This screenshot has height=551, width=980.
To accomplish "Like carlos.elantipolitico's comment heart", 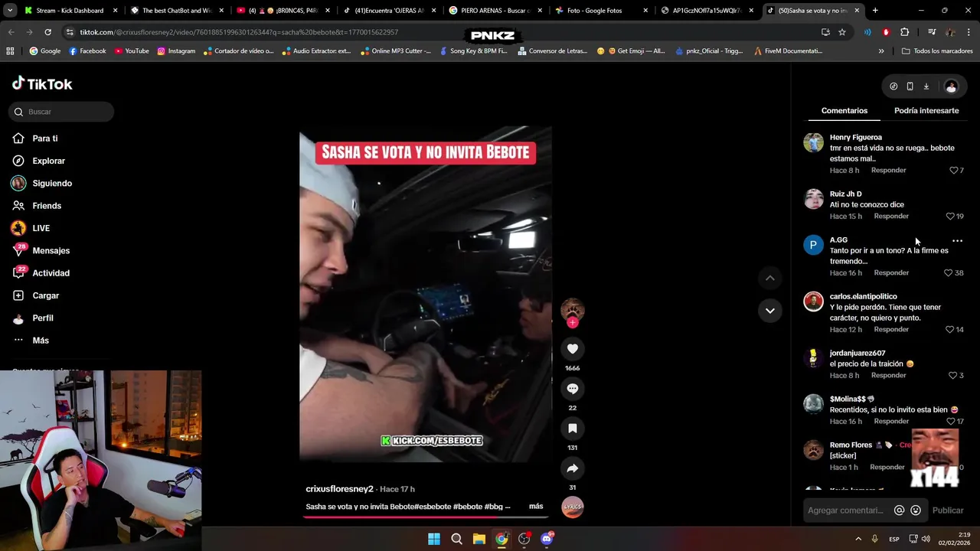I will click(x=949, y=330).
